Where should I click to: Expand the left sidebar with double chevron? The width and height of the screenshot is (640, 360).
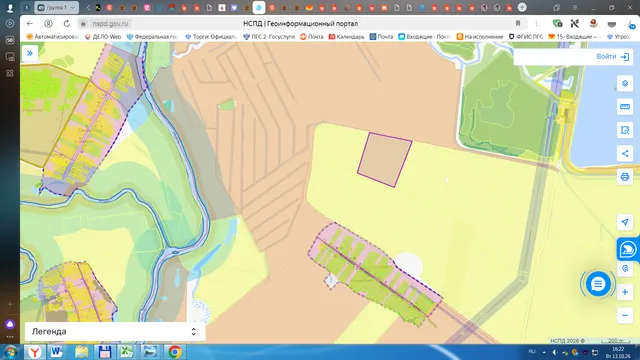click(30, 53)
